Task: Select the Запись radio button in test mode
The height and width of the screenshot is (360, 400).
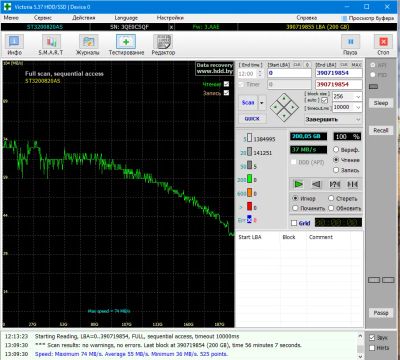Action: [336, 170]
